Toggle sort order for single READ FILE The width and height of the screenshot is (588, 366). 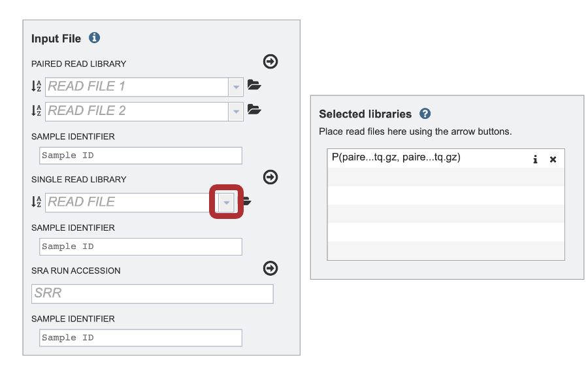click(x=36, y=202)
